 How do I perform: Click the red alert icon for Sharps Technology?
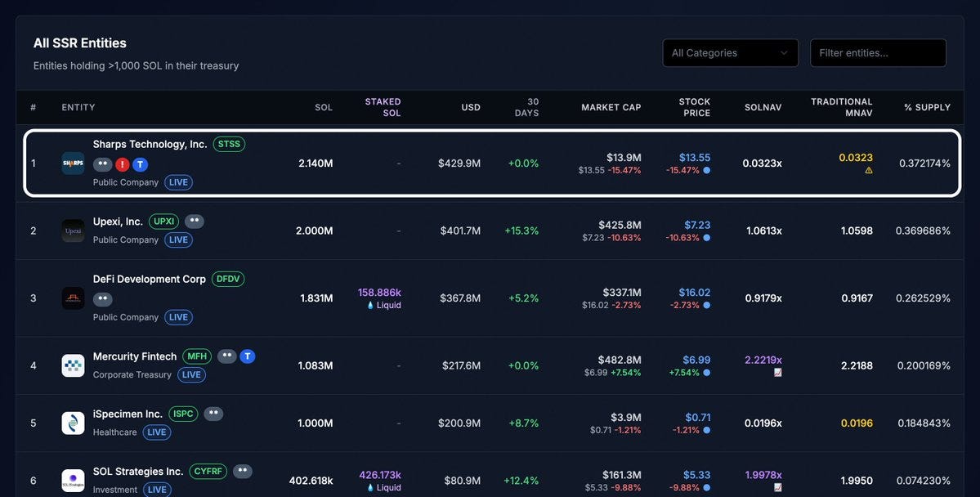123,164
